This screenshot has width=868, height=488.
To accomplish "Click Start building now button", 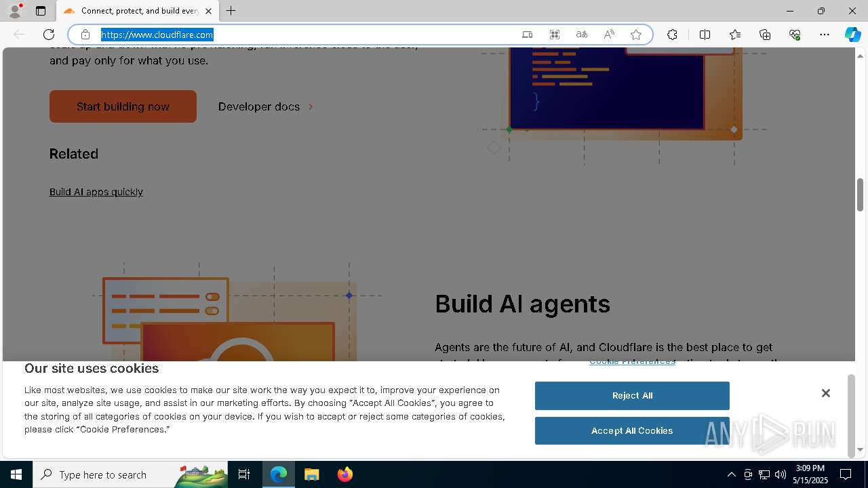I will coord(123,106).
